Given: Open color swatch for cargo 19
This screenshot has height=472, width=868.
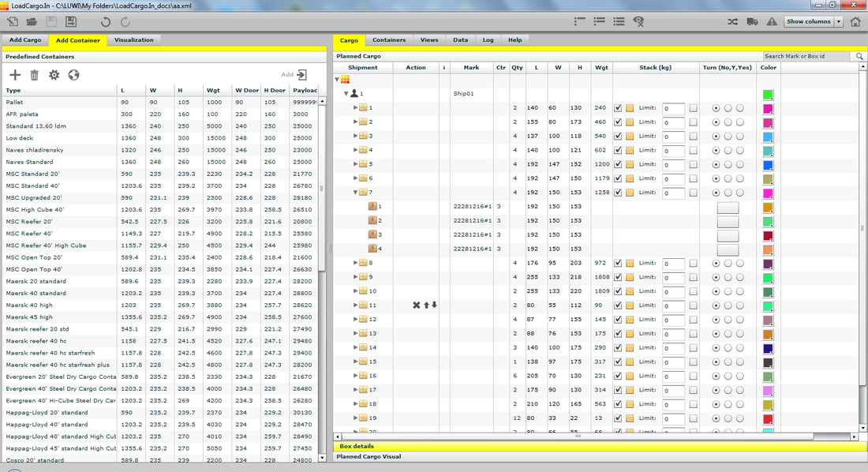Looking at the screenshot, I should tap(768, 418).
